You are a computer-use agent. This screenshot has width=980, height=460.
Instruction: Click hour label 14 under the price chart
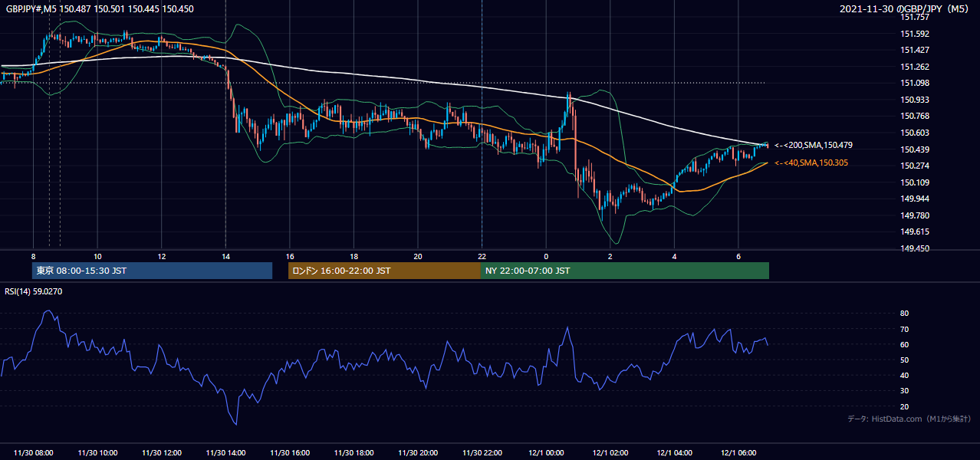[x=225, y=256]
